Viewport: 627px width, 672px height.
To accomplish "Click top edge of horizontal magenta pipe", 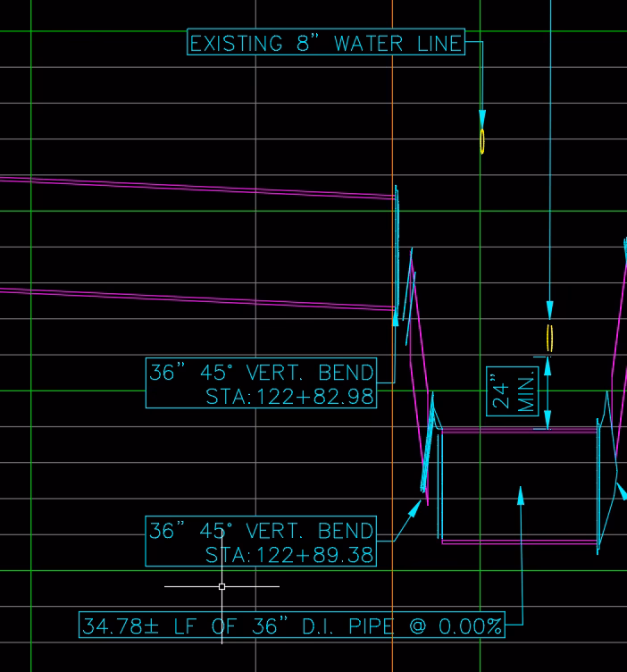I will [x=518, y=431].
